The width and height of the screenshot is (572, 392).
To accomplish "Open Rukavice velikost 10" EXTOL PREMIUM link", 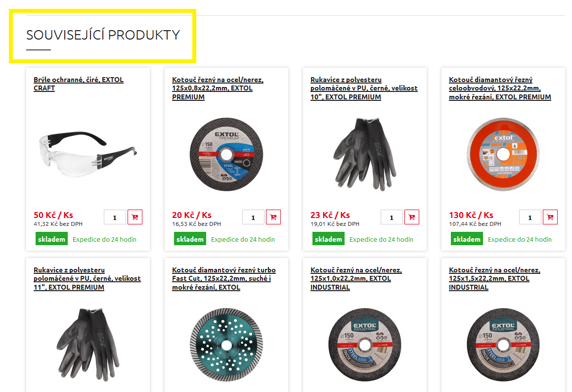I will click(x=364, y=88).
